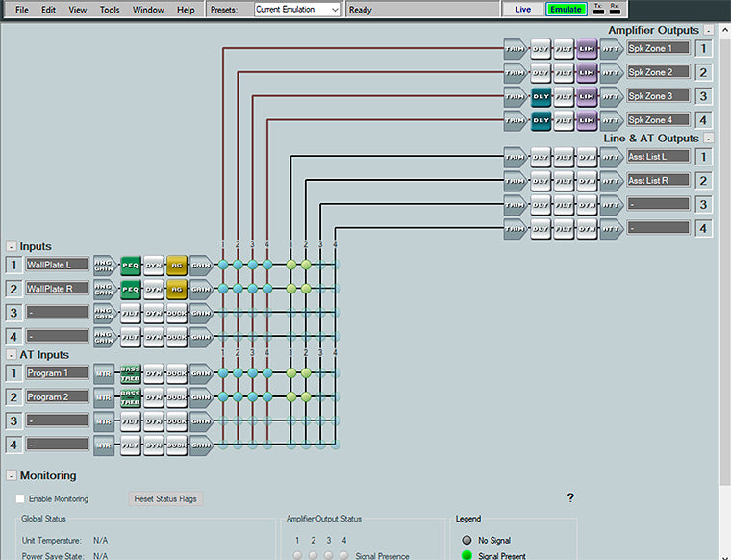
Task: Toggle WallPlate L to Asst List L crosspoint
Action: 291,265
